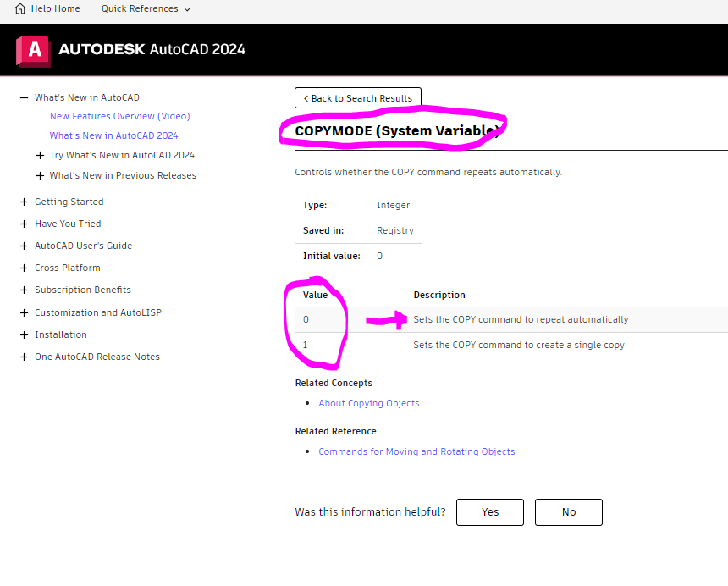Expand the One AutoCAD Release Notes section
Image resolution: width=728 pixels, height=586 pixels.
(24, 357)
